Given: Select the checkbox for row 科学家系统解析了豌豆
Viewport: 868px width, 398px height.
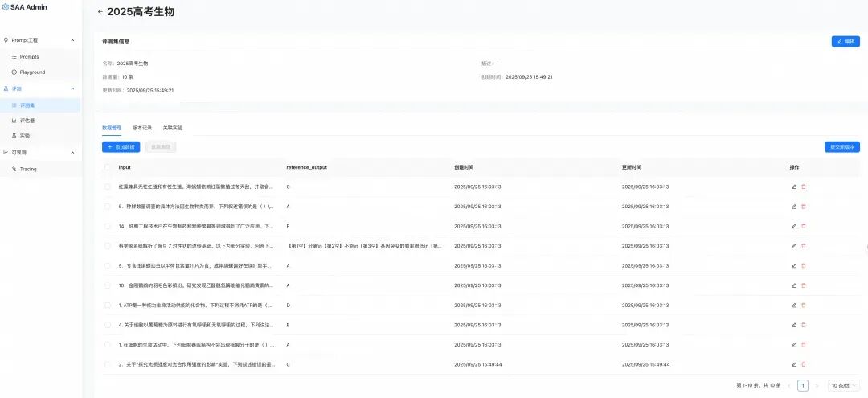Looking at the screenshot, I should 108,246.
